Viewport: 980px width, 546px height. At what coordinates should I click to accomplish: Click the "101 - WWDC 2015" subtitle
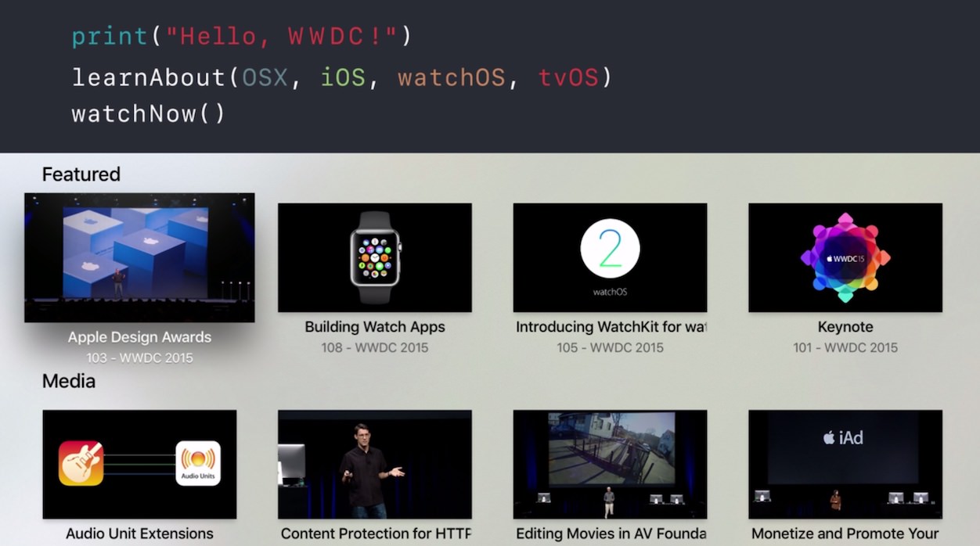pyautogui.click(x=845, y=347)
